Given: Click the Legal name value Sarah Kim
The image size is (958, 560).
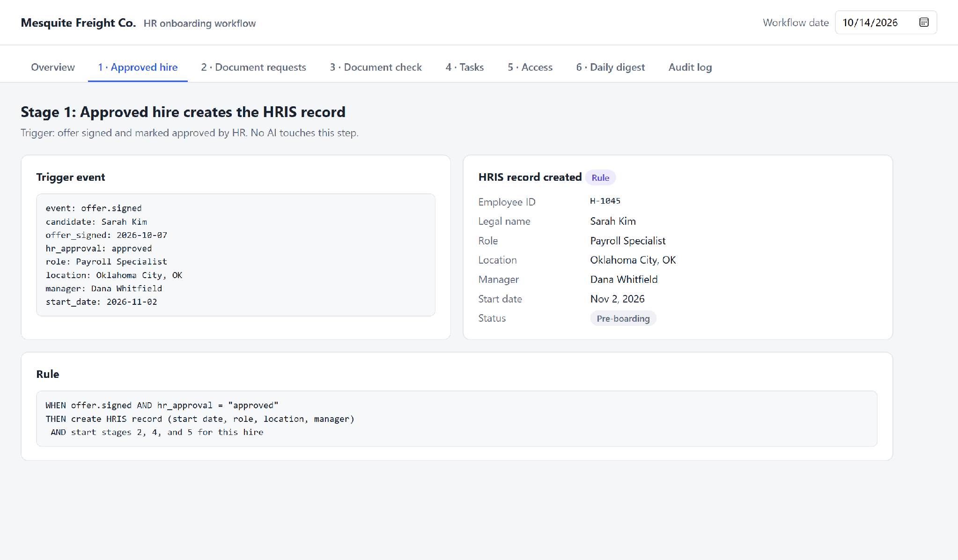Looking at the screenshot, I should click(x=613, y=221).
